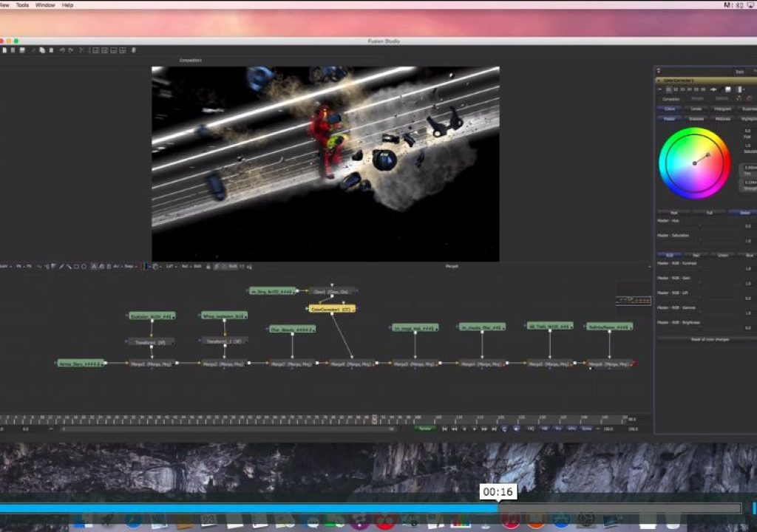This screenshot has height=532, width=757.
Task: Select the Red channel button
Action: point(696,256)
